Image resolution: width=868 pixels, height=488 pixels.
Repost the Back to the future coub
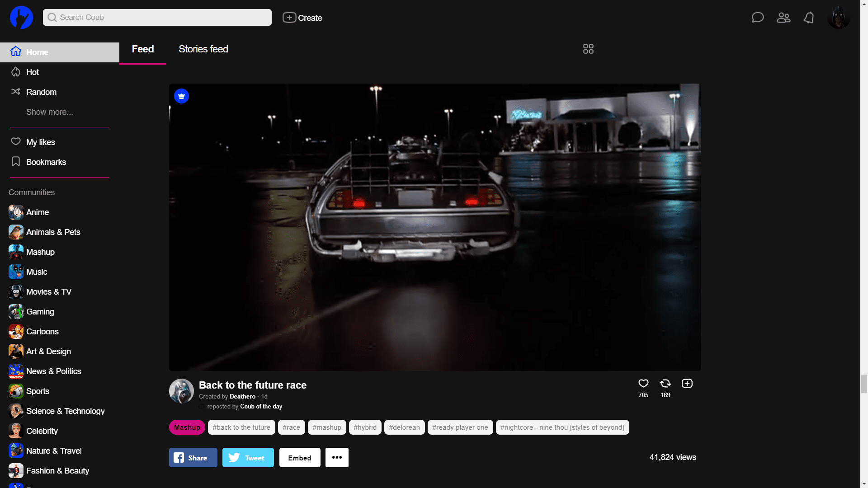(x=665, y=384)
